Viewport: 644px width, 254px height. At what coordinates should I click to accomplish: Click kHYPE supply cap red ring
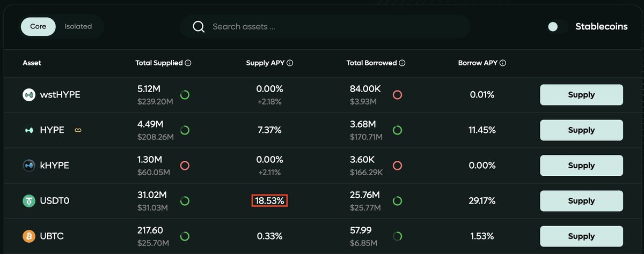[185, 166]
